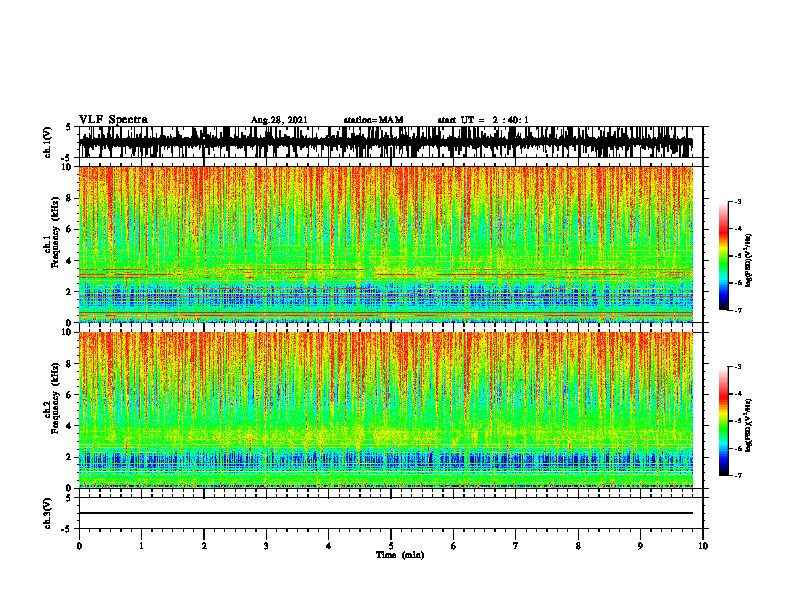
Task: Click the "8" kHz tick on ch.2 frequency axis
Action: pos(71,364)
